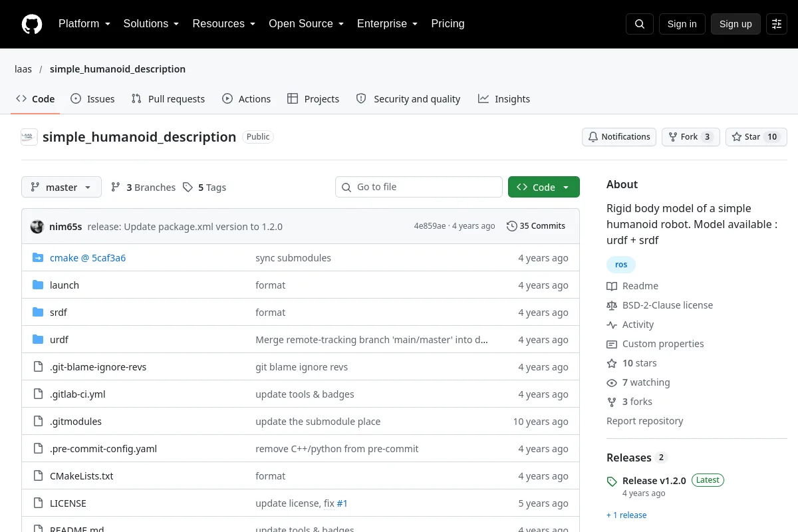This screenshot has width=798, height=532.
Task: Click the Go to file search field
Action: 419,188
